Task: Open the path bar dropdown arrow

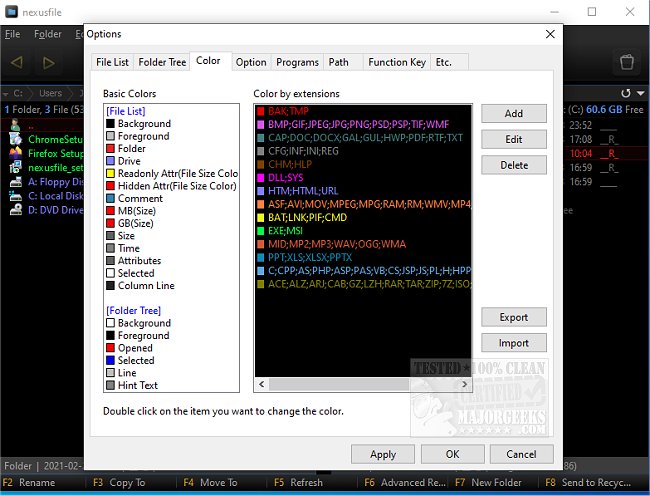Action: (x=640, y=93)
